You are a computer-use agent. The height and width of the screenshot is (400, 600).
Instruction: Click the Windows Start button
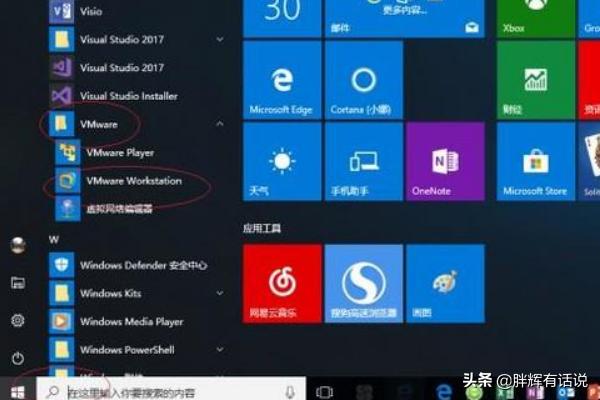click(x=17, y=390)
